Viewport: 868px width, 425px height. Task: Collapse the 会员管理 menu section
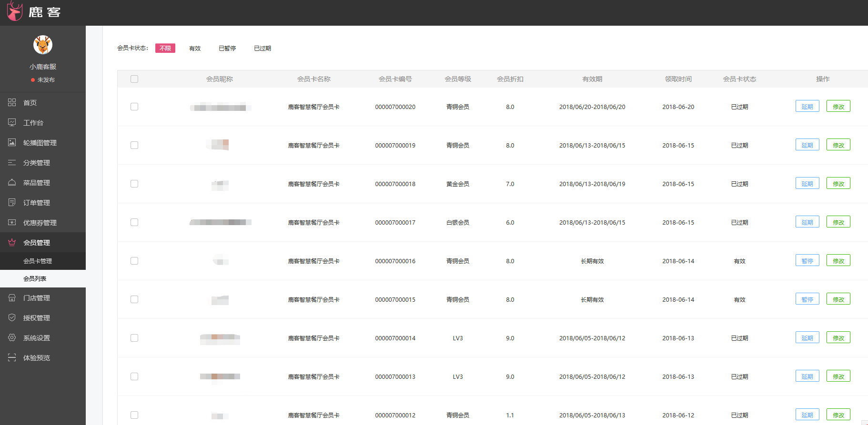(43, 242)
